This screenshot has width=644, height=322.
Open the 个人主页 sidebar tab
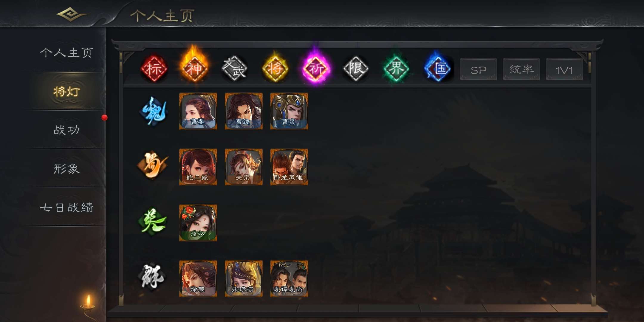(66, 52)
